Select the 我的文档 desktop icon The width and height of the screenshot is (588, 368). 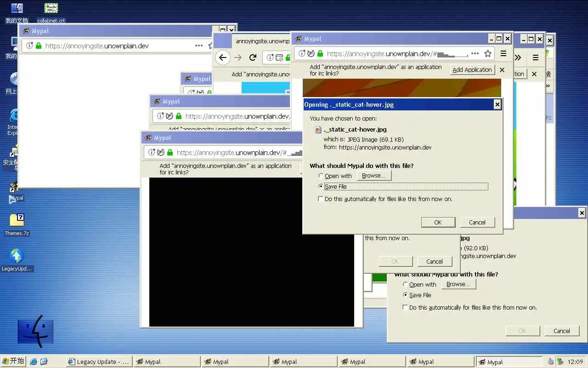pyautogui.click(x=17, y=12)
